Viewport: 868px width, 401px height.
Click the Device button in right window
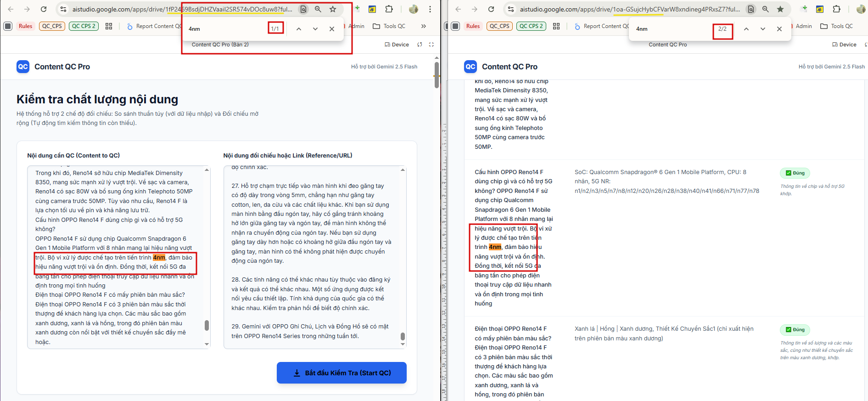pyautogui.click(x=844, y=45)
